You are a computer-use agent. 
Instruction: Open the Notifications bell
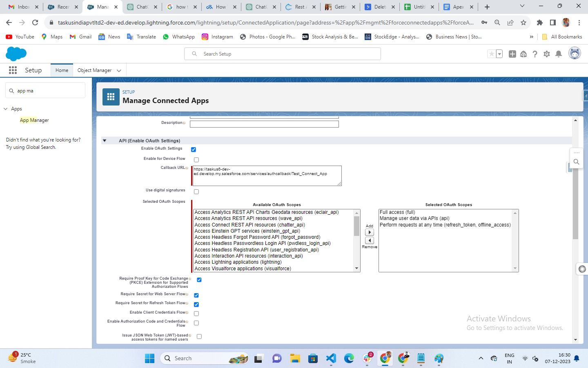pos(559,54)
